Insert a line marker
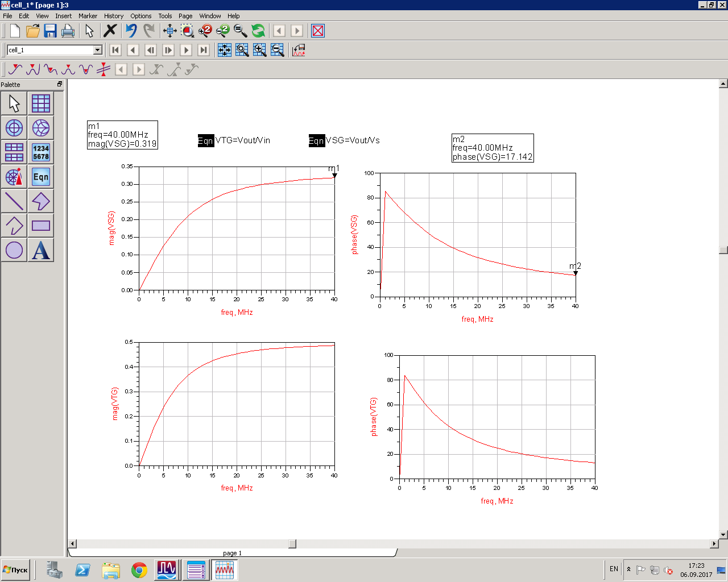Viewport: 728px width, 582px height. 104,69
